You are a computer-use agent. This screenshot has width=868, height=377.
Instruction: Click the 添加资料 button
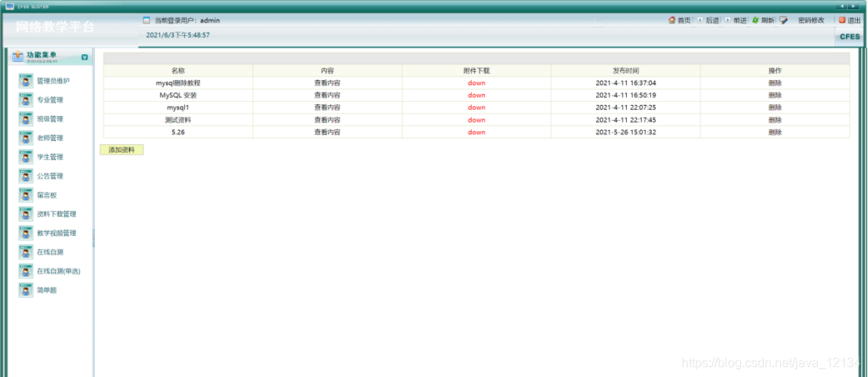[121, 150]
